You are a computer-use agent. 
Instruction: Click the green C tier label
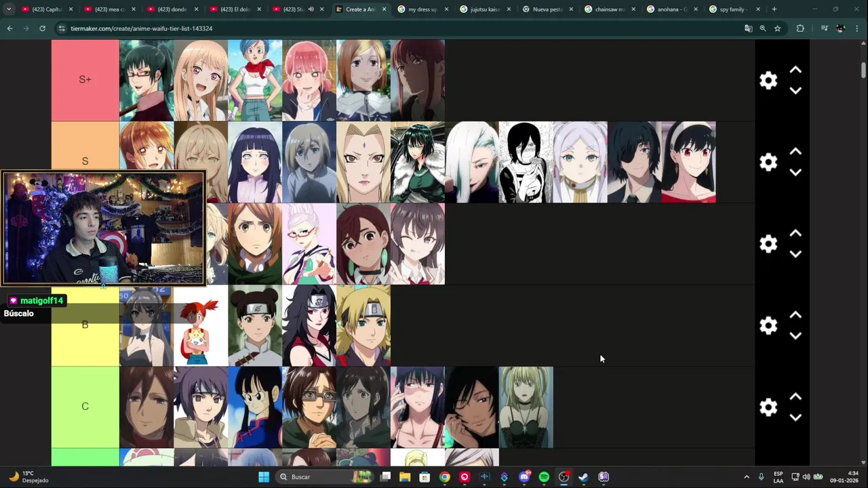85,407
